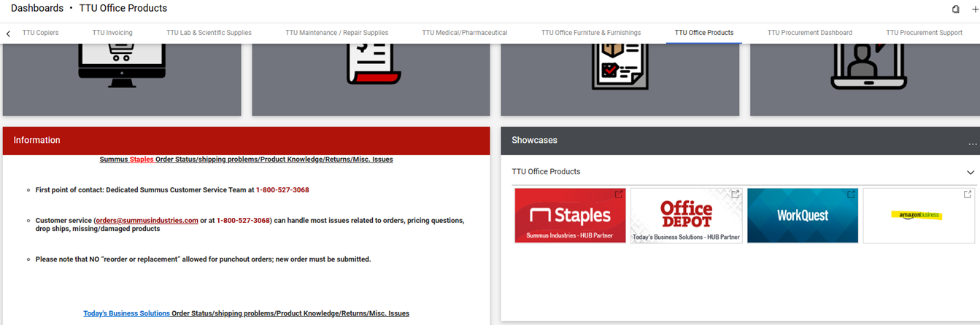Launch the Staples Summus Industries punchout
980x325 pixels.
pyautogui.click(x=570, y=215)
